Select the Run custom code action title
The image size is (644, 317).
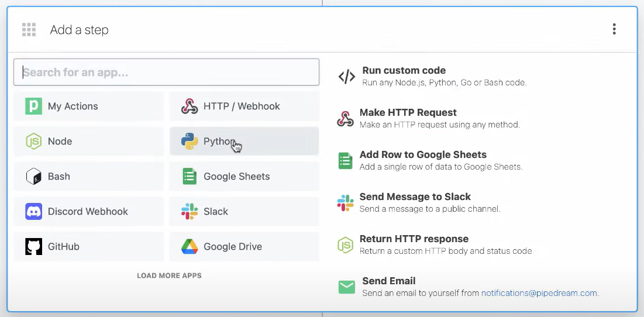tap(404, 70)
